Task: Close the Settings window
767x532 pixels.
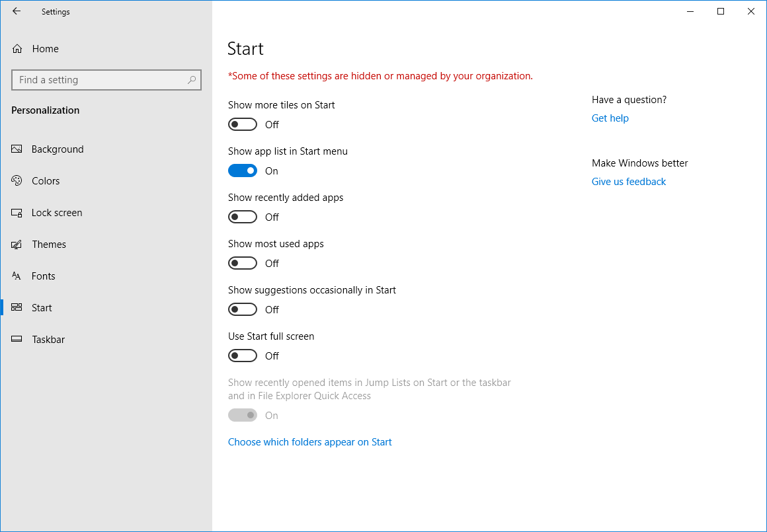Action: pos(751,11)
